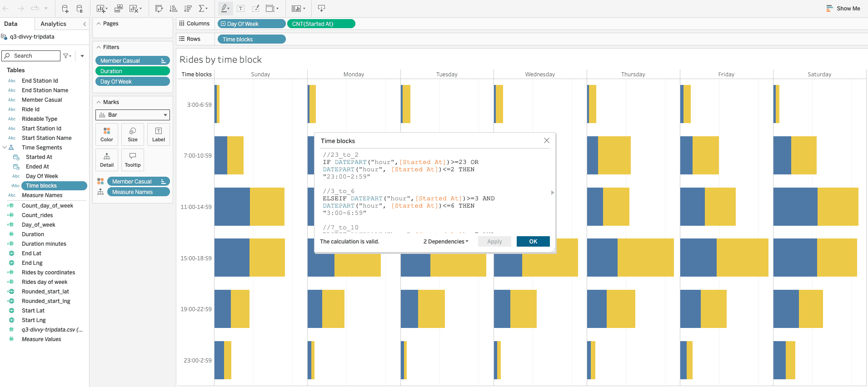
Task: Select the Rideable Type field
Action: click(40, 119)
